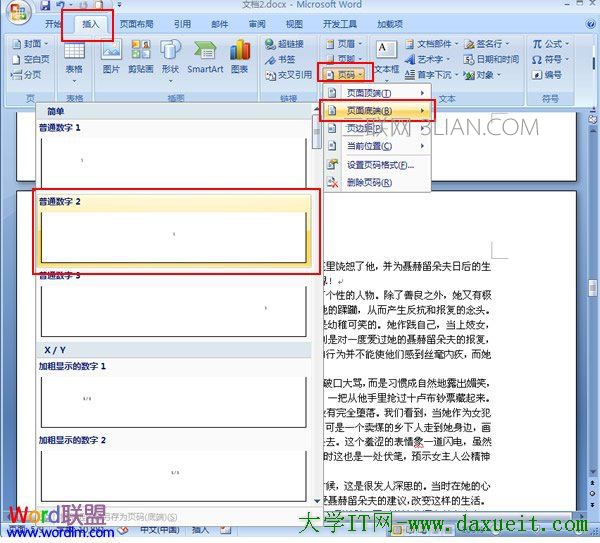Switch to the Page Layout (页面布局) tab

tap(137, 24)
